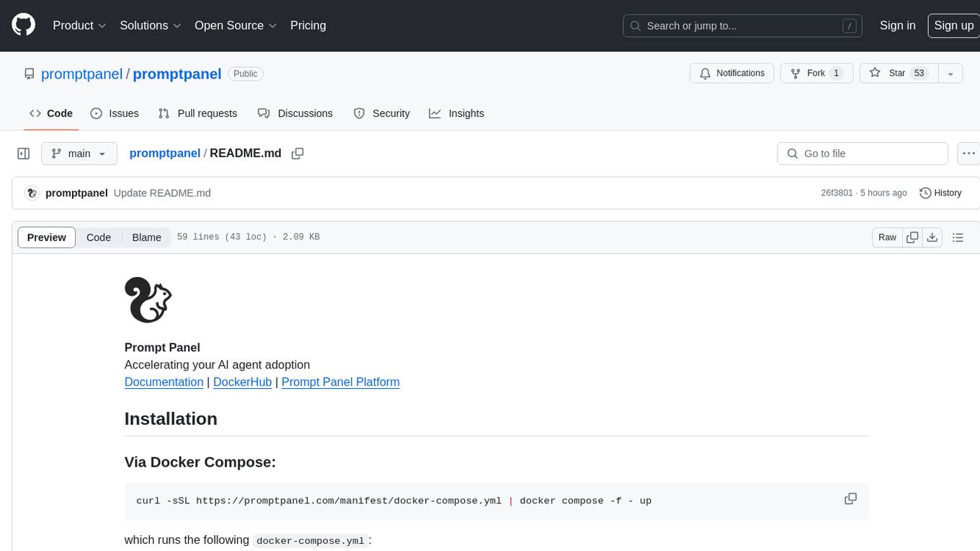Expand the file tree side panel
This screenshot has width=980, height=551.
[24, 154]
